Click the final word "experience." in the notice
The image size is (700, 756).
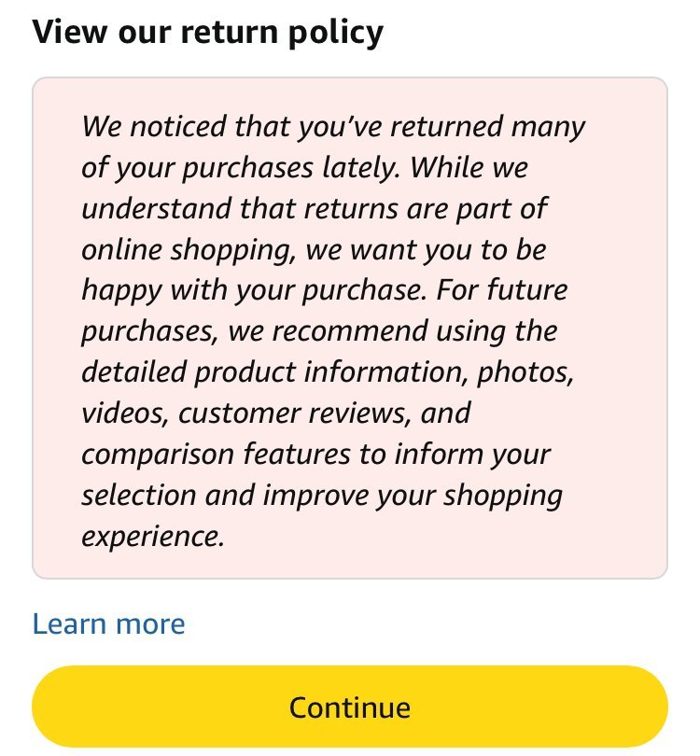click(x=153, y=537)
